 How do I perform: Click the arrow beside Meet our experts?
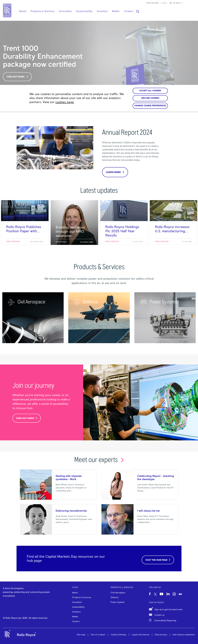(x=122, y=460)
